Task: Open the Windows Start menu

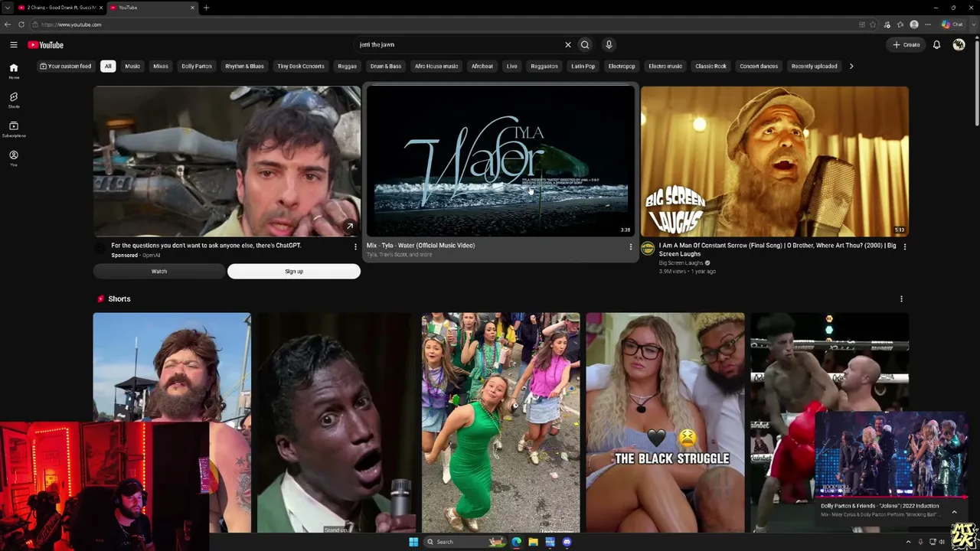Action: [x=413, y=542]
